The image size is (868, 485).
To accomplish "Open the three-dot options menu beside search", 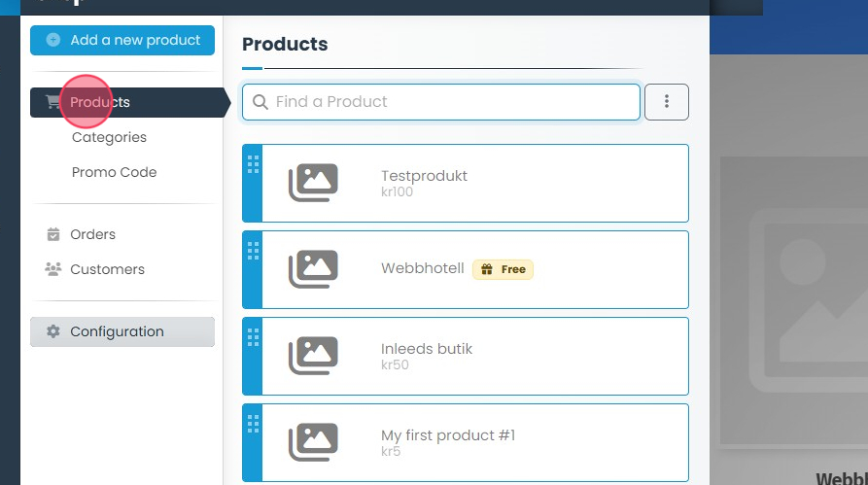I will click(x=667, y=102).
